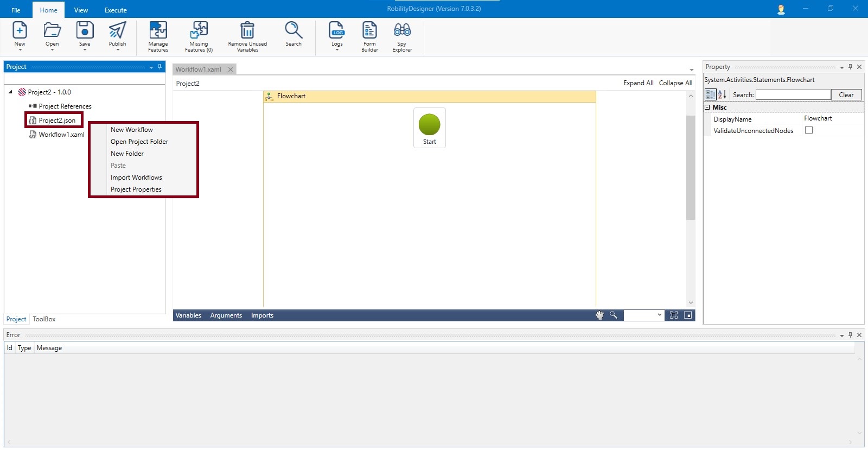
Task: Click the Missing Features icon
Action: 199,31
